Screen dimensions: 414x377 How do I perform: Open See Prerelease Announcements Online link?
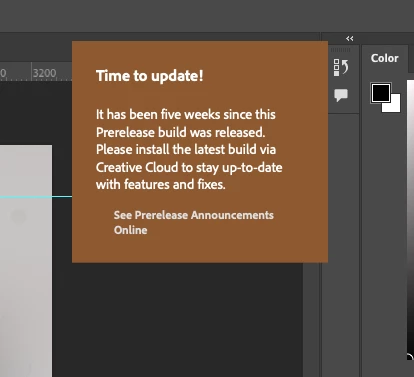point(194,222)
